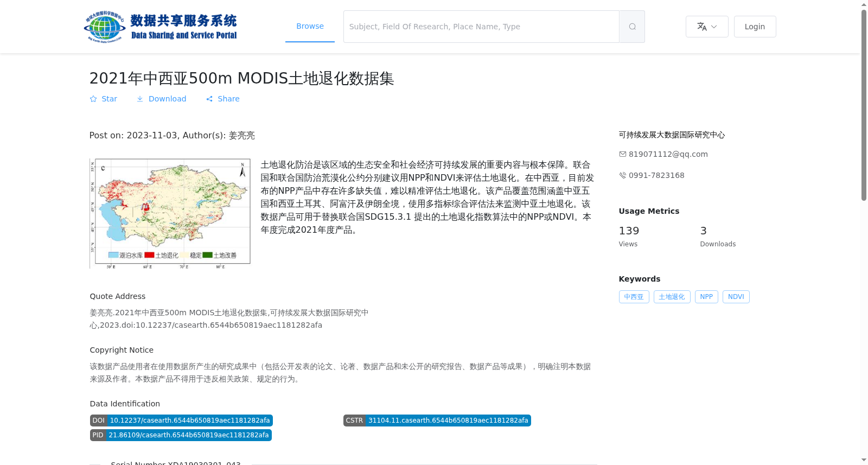This screenshot has height=465, width=868.
Task: Focus the Subject, Field Of Research search field
Action: [x=481, y=27]
